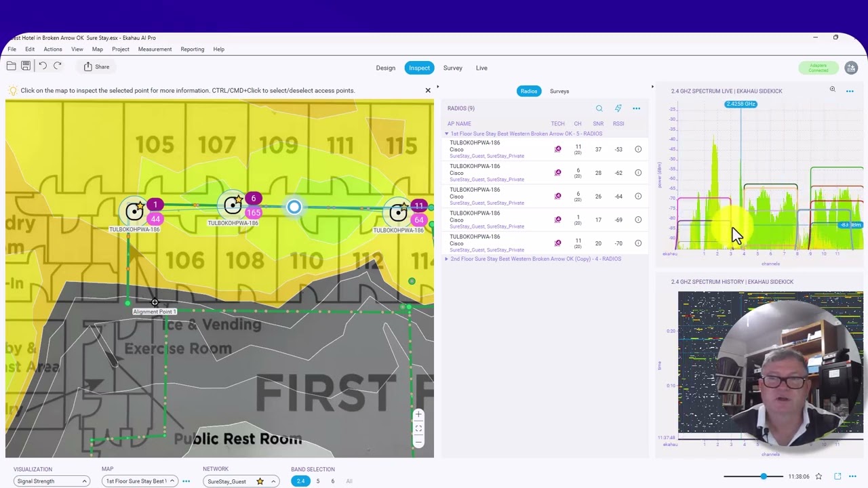This screenshot has height=488, width=868.
Task: Click the Share button in toolbar
Action: pos(97,66)
